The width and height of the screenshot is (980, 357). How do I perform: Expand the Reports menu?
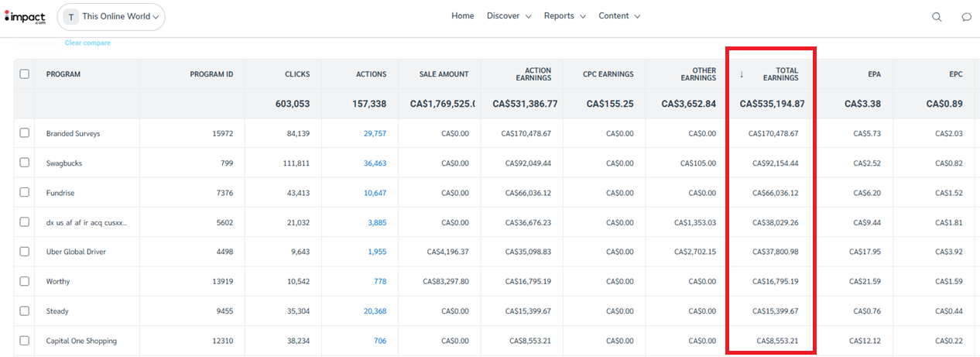[565, 16]
